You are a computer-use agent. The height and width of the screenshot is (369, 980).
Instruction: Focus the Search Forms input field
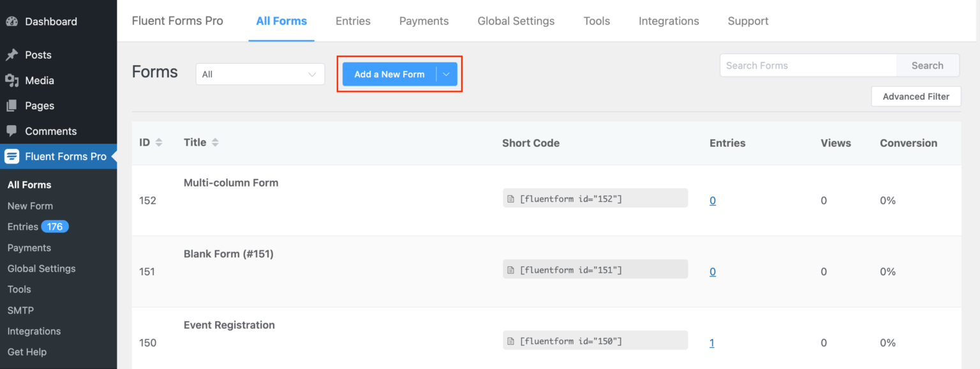(808, 65)
